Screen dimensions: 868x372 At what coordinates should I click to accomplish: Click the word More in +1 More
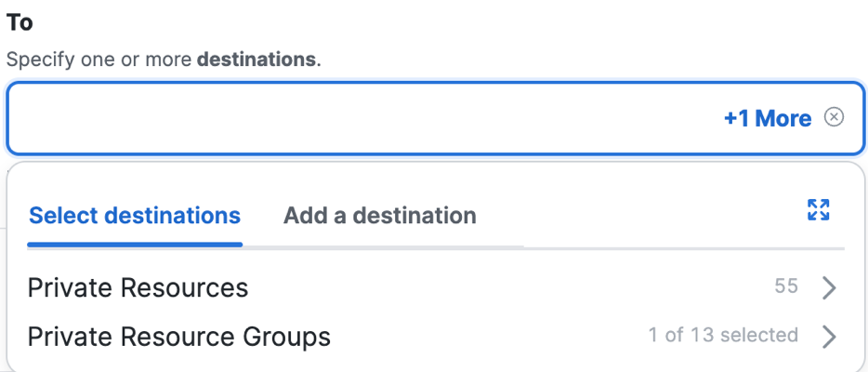783,118
